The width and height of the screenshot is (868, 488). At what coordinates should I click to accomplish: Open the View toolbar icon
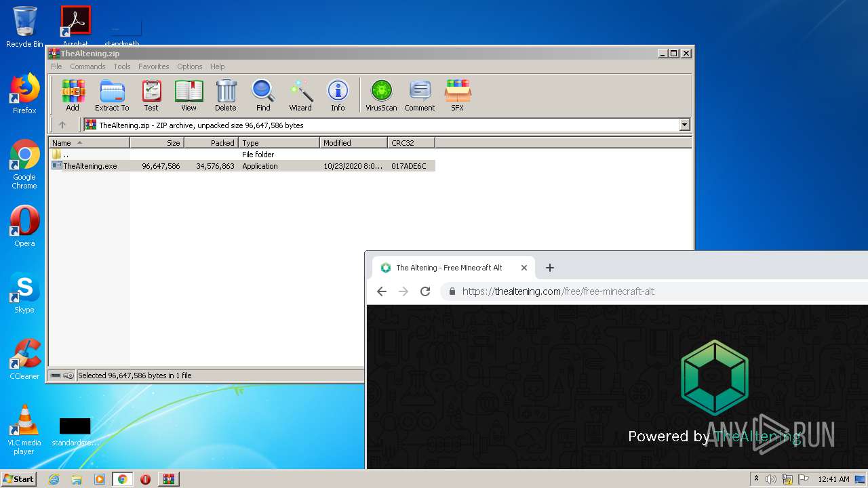(189, 95)
